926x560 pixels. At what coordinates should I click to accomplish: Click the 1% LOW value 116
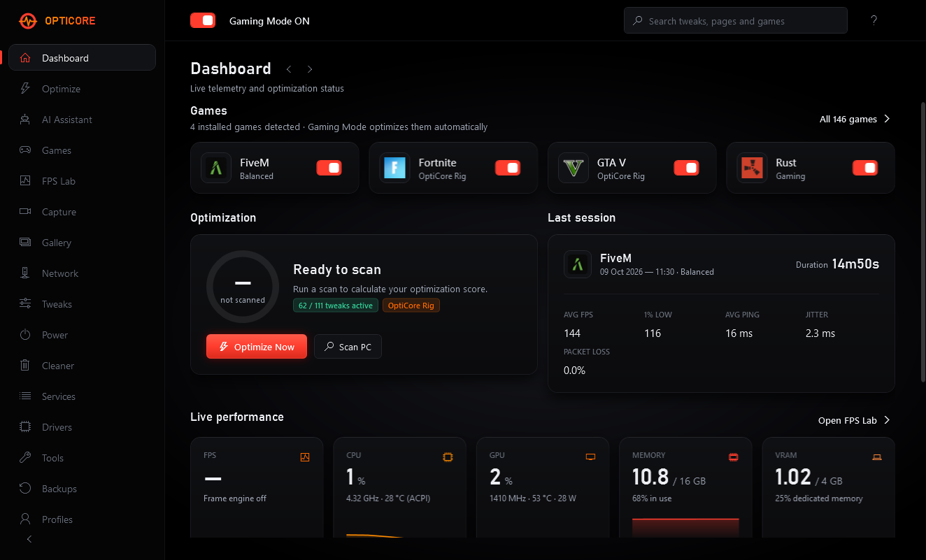click(x=653, y=333)
